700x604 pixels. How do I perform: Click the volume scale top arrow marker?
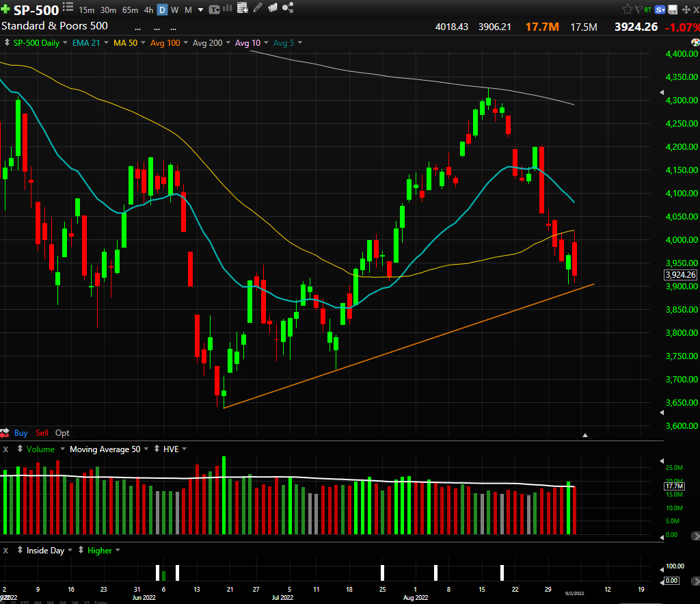(x=662, y=460)
